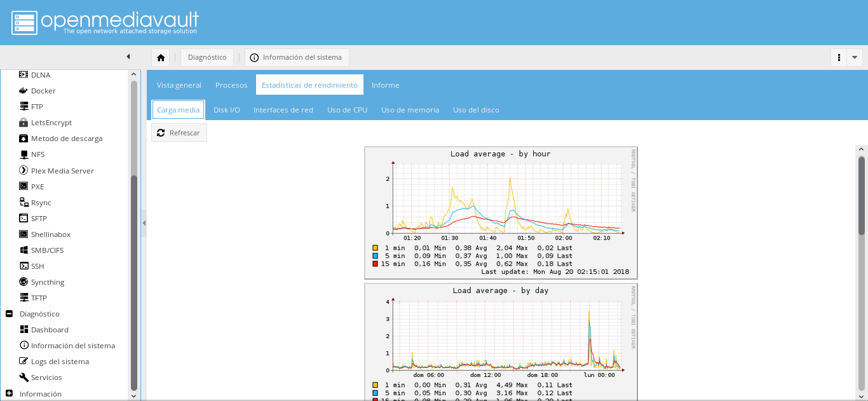
Task: Collapse the sidebar with left arrow
Action: click(128, 57)
